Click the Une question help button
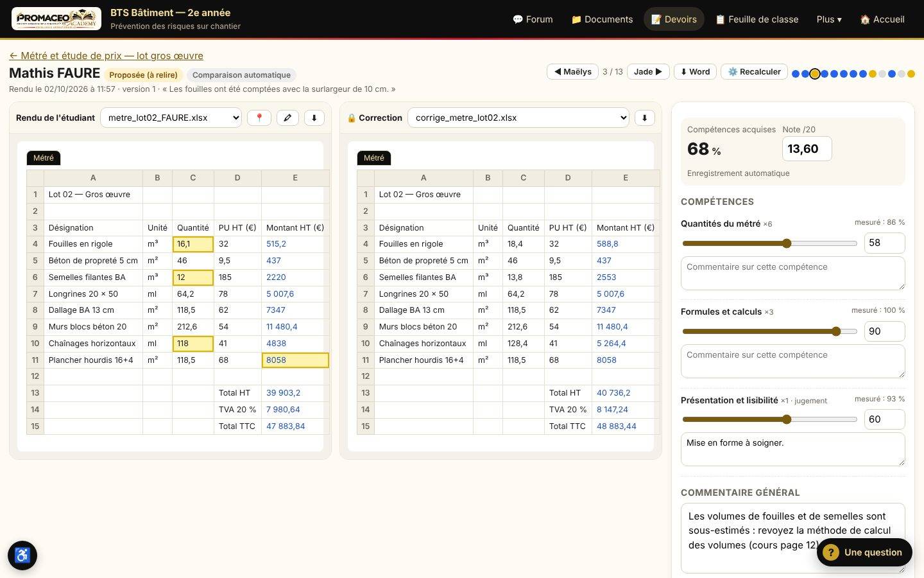 [x=864, y=552]
